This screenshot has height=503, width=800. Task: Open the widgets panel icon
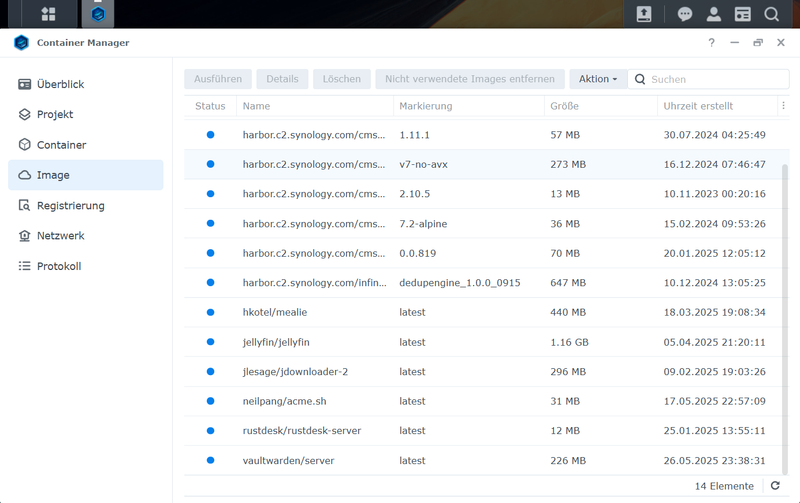[742, 14]
